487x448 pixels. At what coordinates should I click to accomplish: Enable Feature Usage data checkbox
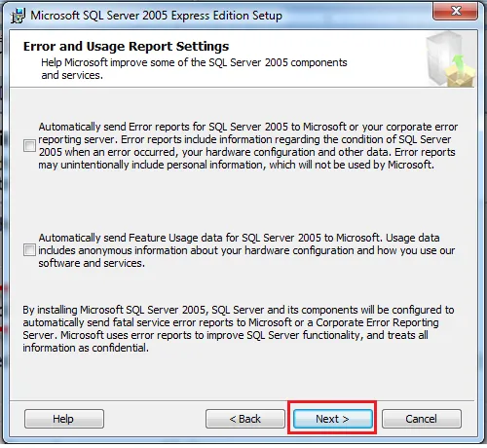point(29,250)
